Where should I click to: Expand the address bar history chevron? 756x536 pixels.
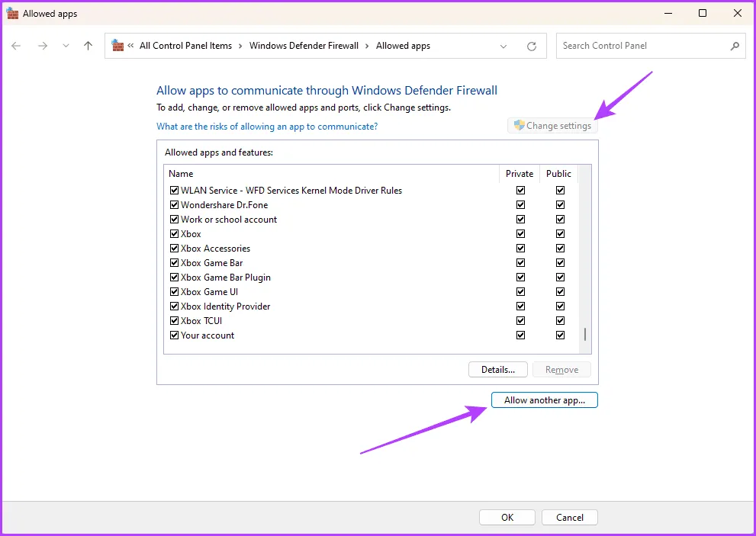(503, 47)
